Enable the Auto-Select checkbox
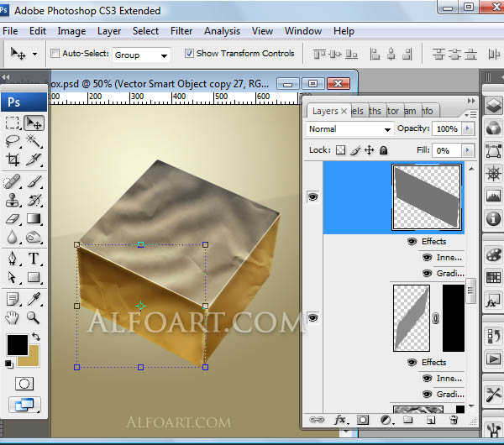Viewport: 504px width, 445px height. (x=55, y=54)
